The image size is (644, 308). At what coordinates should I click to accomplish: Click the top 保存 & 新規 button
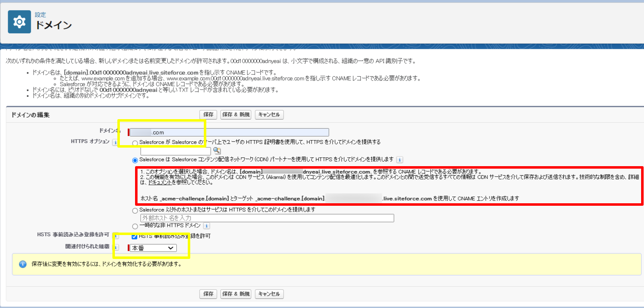(236, 115)
